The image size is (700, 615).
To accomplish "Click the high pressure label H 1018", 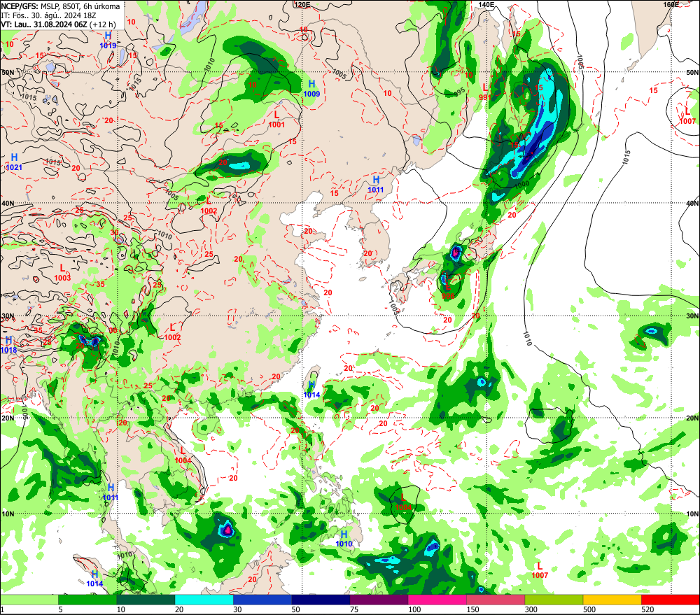I will tap(8, 345).
